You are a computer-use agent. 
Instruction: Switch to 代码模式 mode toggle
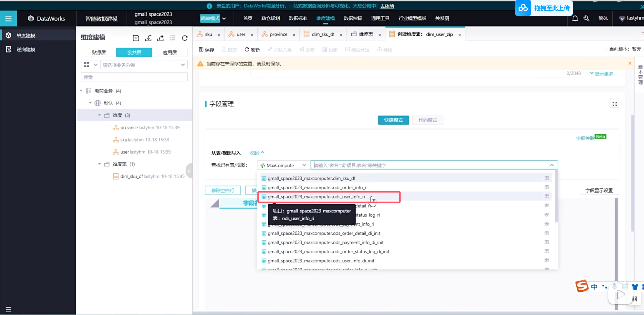427,120
